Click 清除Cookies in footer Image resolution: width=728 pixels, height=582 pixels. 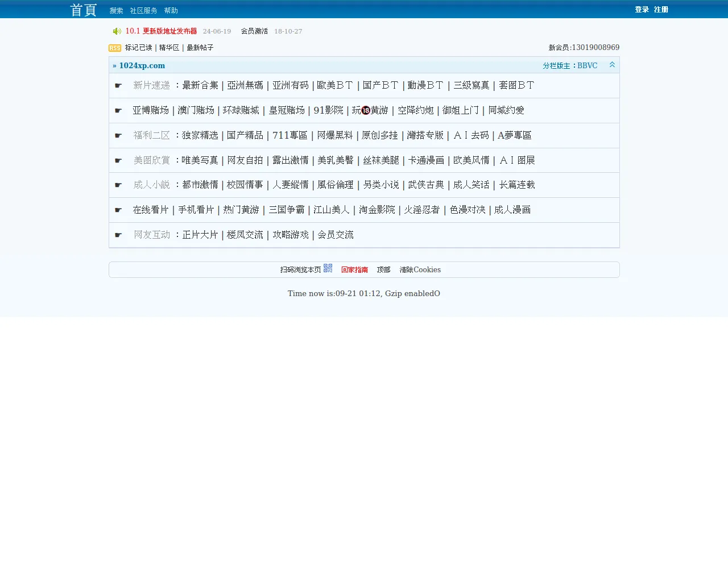[420, 270]
